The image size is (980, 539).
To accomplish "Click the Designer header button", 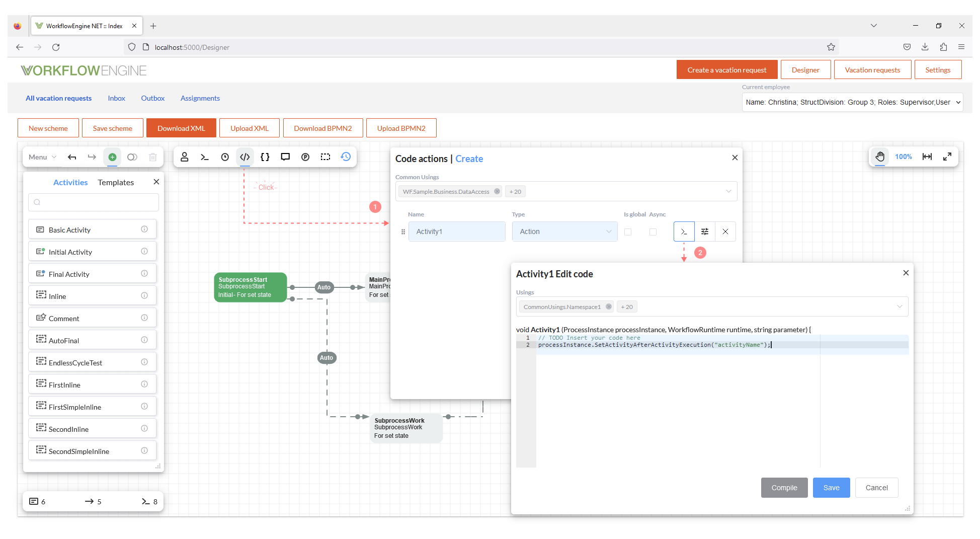I will (805, 69).
